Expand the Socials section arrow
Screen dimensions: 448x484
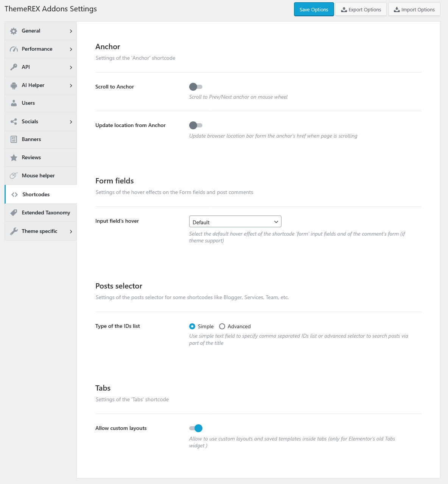click(71, 122)
